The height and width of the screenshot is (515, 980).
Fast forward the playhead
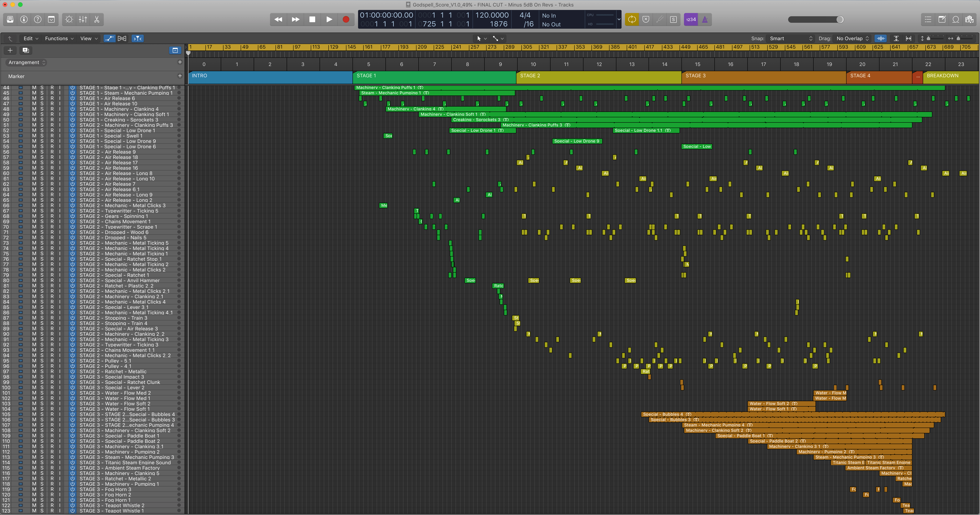pos(296,19)
